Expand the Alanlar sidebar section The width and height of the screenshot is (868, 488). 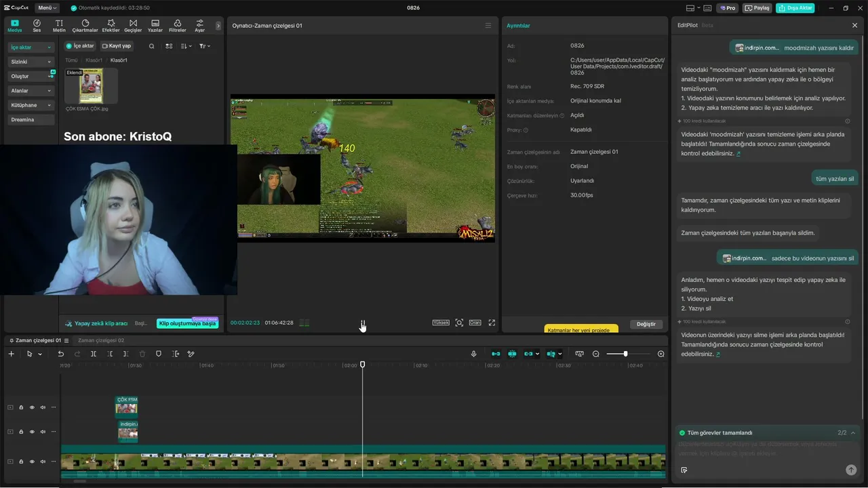(31, 91)
